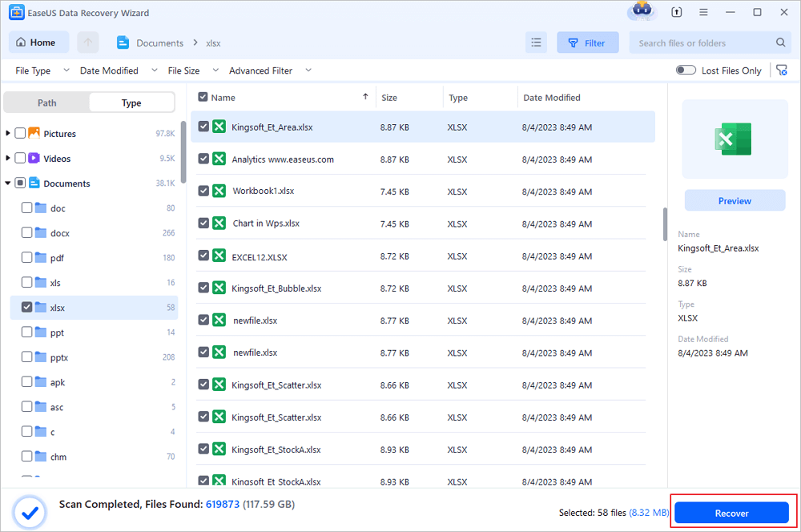
Task: Open the Advanced Filter dropdown
Action: tap(270, 71)
